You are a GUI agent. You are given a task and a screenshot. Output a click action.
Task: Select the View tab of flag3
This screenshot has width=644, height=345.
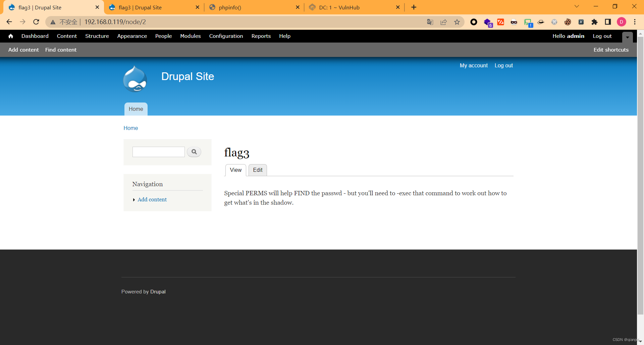coord(236,170)
